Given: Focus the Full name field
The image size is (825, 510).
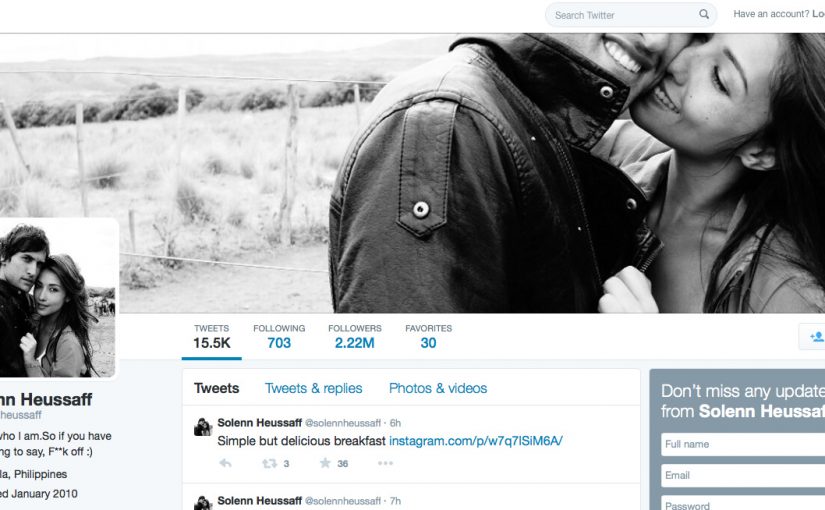Looking at the screenshot, I should coord(743,444).
